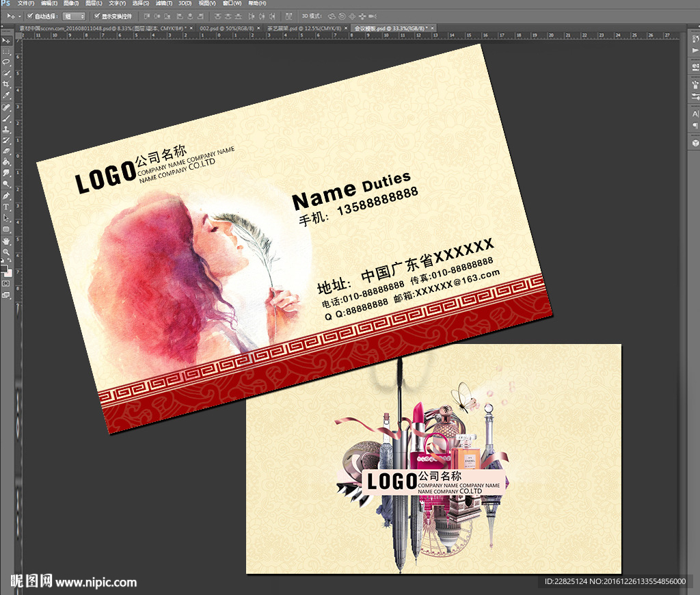Image resolution: width=700 pixels, height=595 pixels.
Task: Open the 选择(S) menu
Action: pos(141,3)
